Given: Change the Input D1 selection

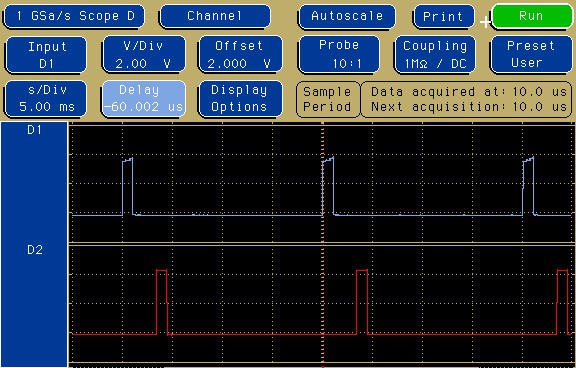Looking at the screenshot, I should (46, 55).
